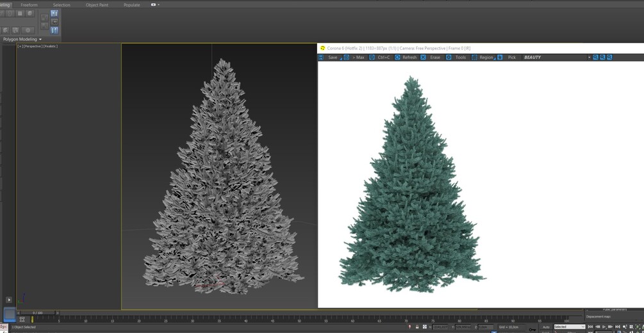The height and width of the screenshot is (333, 644).
Task: Click the Save disk icon
Action: point(321,58)
